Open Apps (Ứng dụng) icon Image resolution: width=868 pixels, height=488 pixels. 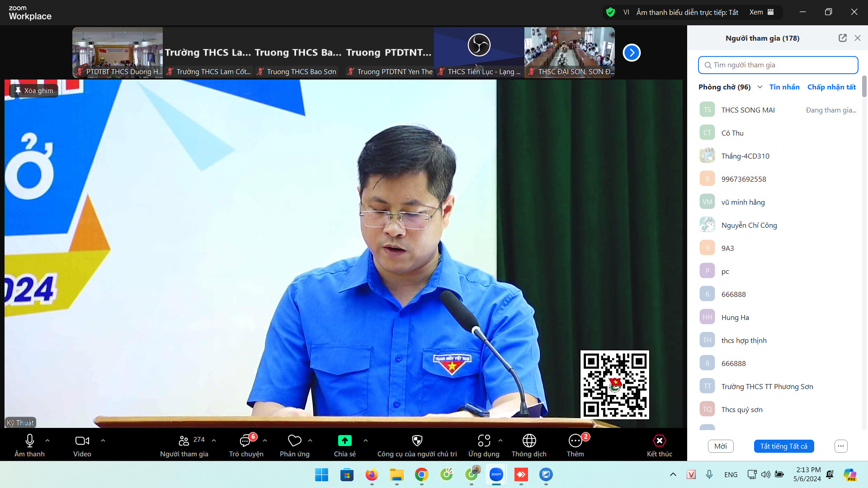tap(484, 441)
